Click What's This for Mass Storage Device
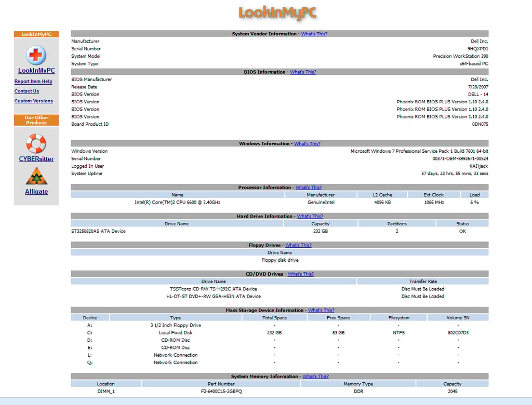Image resolution: width=532 pixels, height=405 pixels. 321,310
